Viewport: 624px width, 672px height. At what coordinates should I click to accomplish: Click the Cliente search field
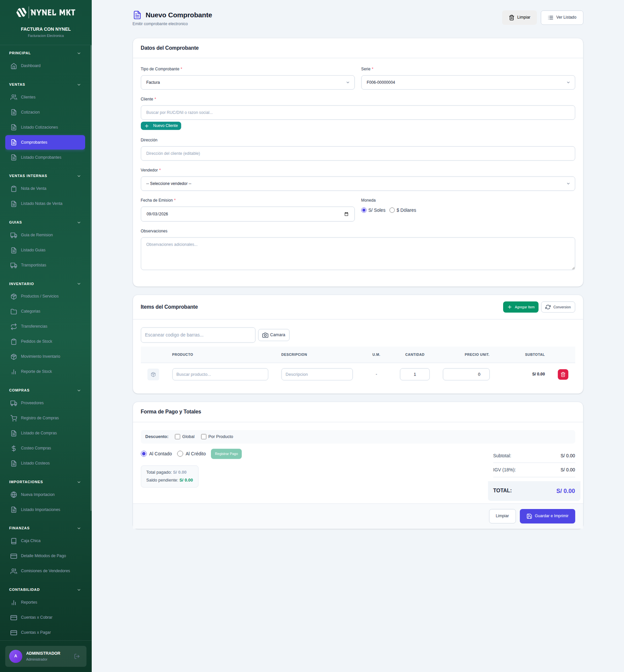pyautogui.click(x=357, y=113)
